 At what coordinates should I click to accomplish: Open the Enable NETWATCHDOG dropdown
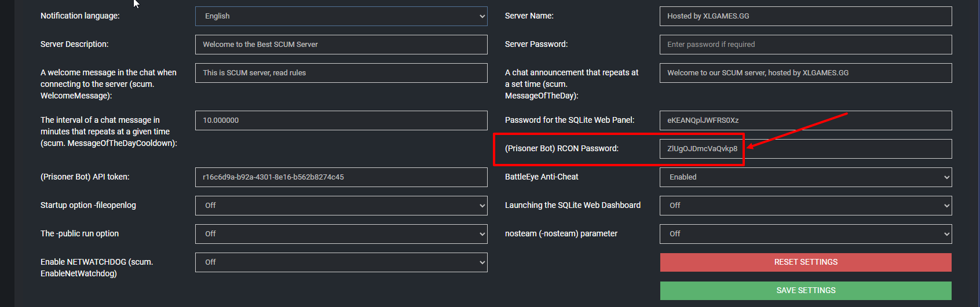[341, 262]
